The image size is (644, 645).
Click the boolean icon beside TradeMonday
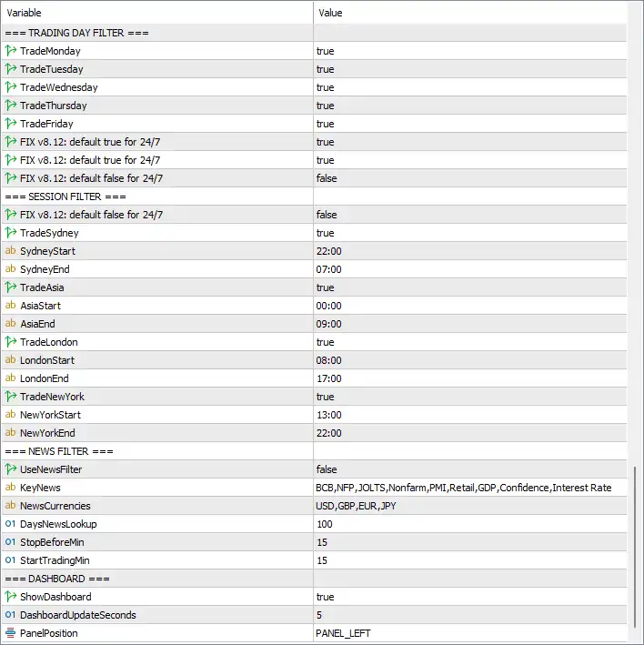pos(11,51)
